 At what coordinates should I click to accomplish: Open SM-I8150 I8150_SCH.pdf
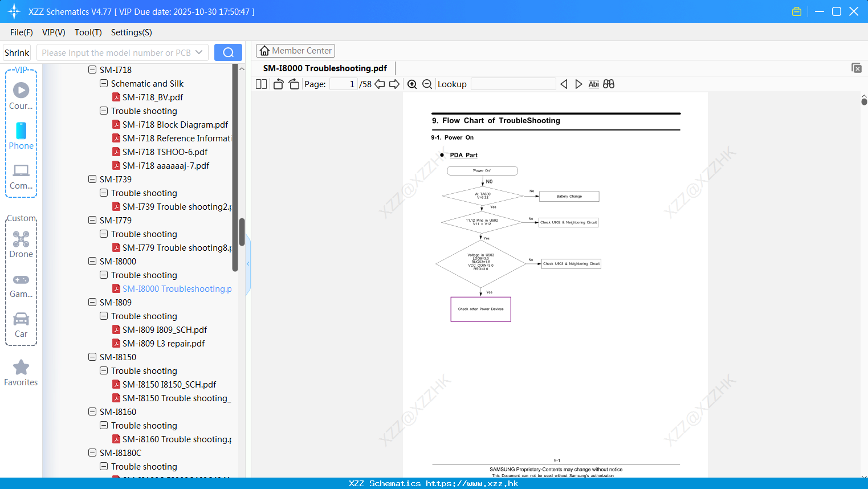tap(169, 384)
